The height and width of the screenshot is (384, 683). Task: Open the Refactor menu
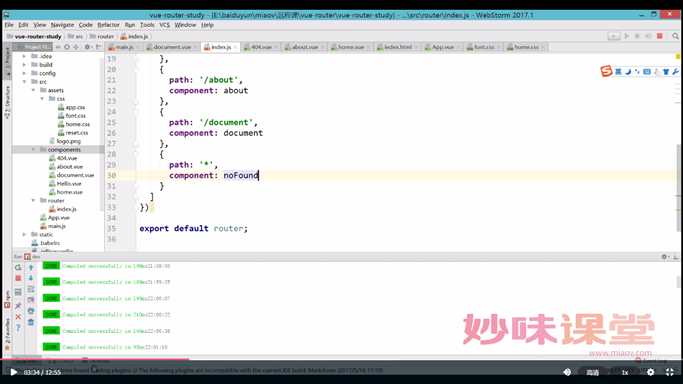tap(108, 25)
